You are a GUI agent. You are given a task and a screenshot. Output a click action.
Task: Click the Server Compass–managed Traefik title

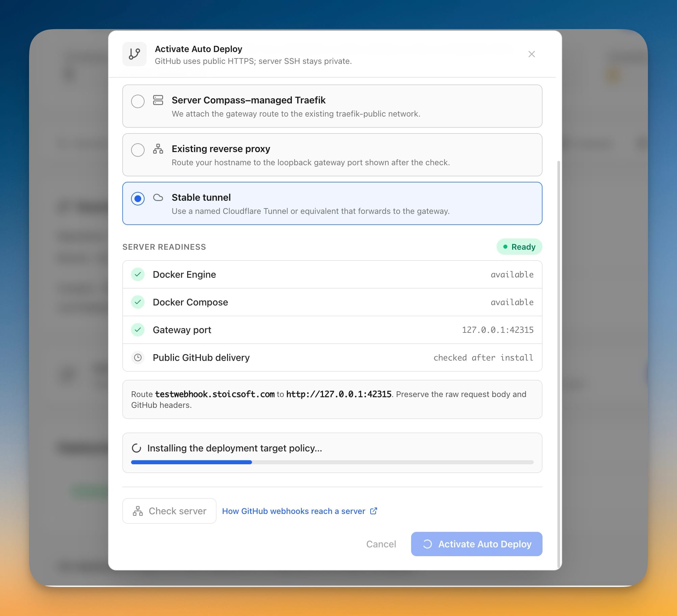pos(249,100)
